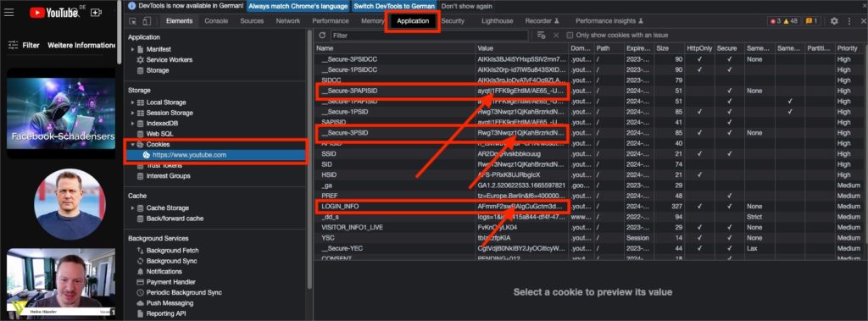Click Weitere Informationen on YouTube page
The width and height of the screenshot is (868, 321).
[x=81, y=46]
